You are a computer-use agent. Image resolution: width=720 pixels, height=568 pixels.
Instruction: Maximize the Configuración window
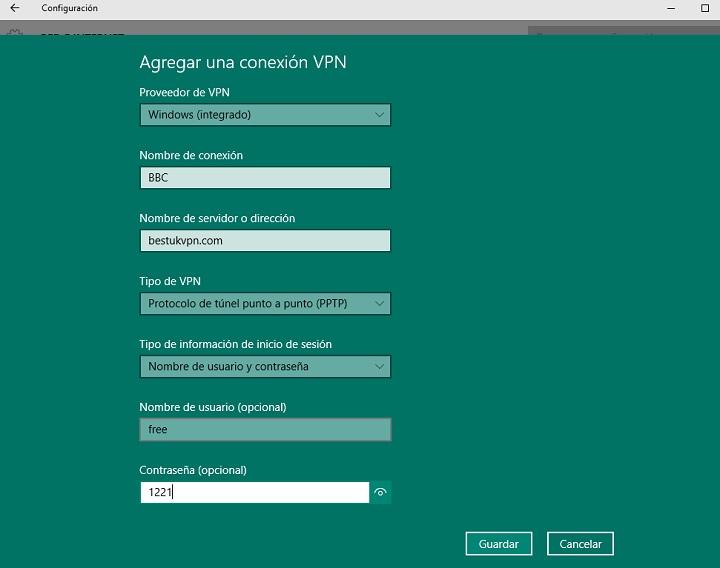pos(705,8)
